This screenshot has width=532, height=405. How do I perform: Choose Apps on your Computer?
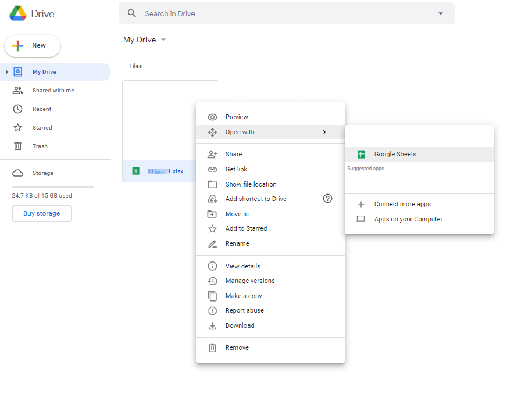419,220
